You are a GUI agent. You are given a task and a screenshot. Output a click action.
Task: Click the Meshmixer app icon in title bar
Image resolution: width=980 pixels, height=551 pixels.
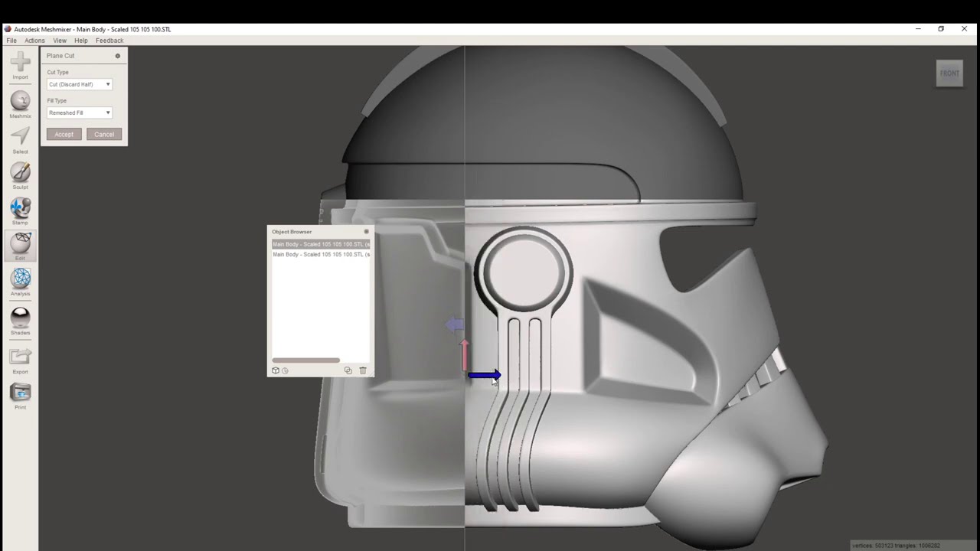coord(8,29)
